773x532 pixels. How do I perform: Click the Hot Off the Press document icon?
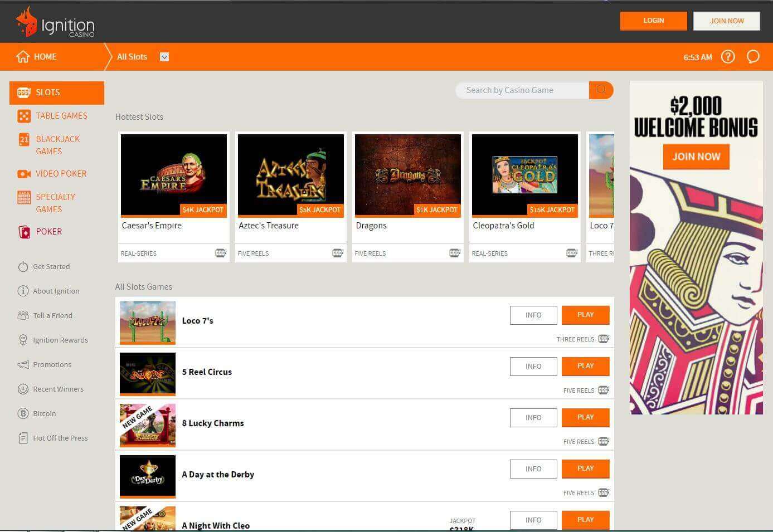(x=23, y=438)
